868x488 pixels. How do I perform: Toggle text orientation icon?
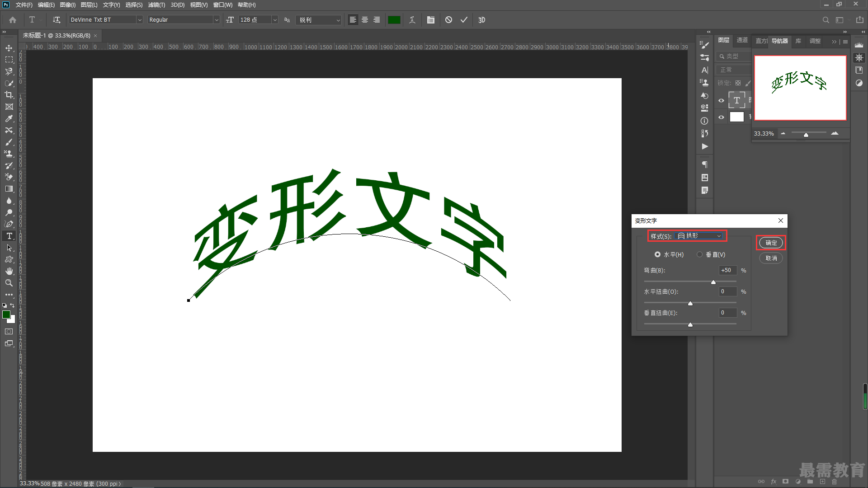57,20
